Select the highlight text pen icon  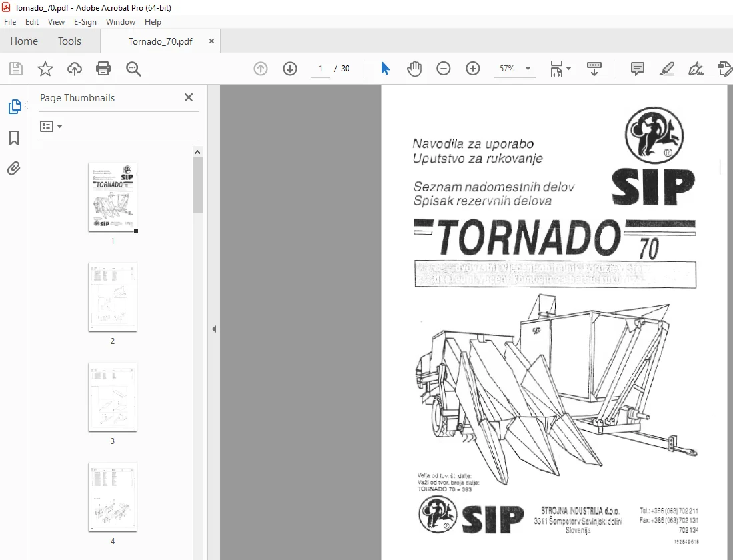(x=666, y=69)
